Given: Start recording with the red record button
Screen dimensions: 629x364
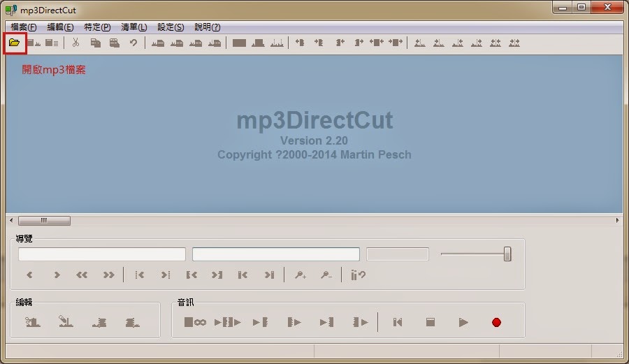Looking at the screenshot, I should tap(496, 322).
